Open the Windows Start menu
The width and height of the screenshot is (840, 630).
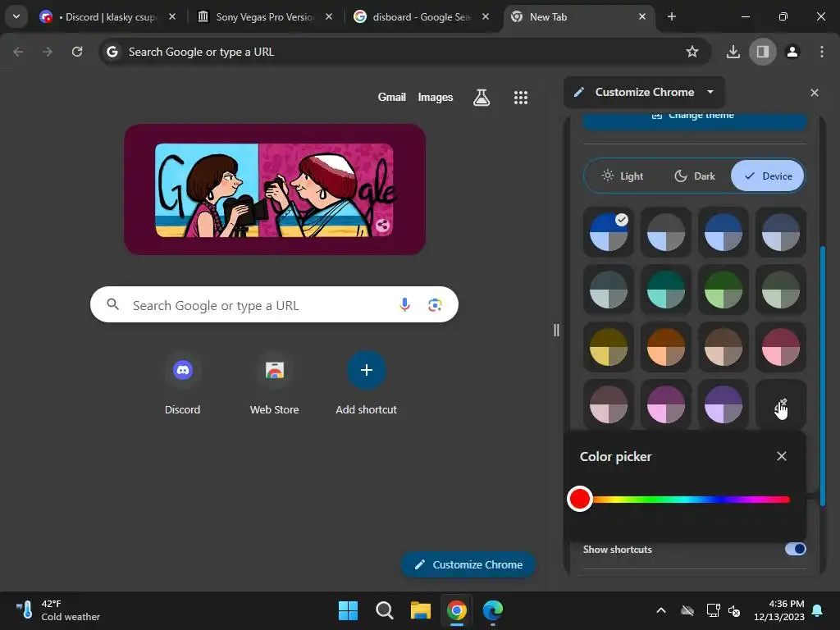348,610
